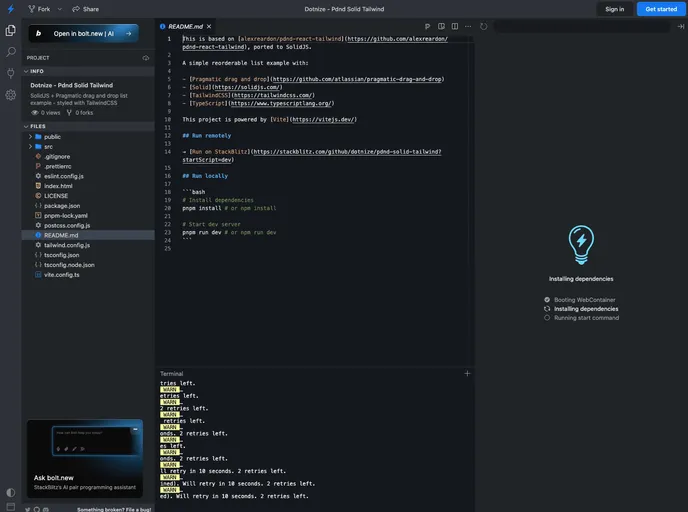Click the preview reload icon

(x=484, y=26)
